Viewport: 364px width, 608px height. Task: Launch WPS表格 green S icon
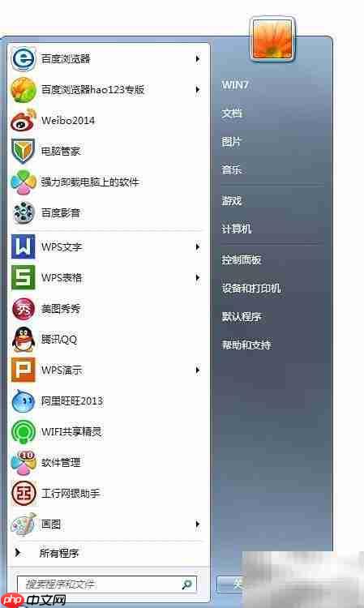(x=24, y=277)
